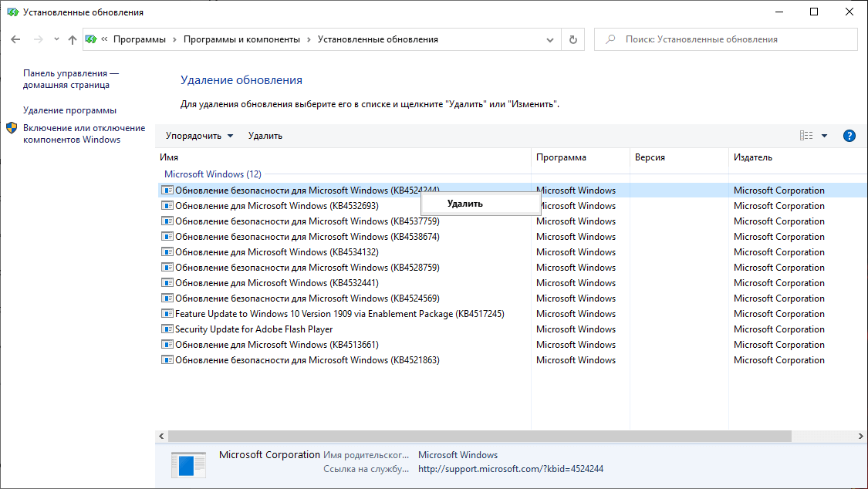Open the recent locations dropdown arrow
This screenshot has width=868, height=489.
56,39
